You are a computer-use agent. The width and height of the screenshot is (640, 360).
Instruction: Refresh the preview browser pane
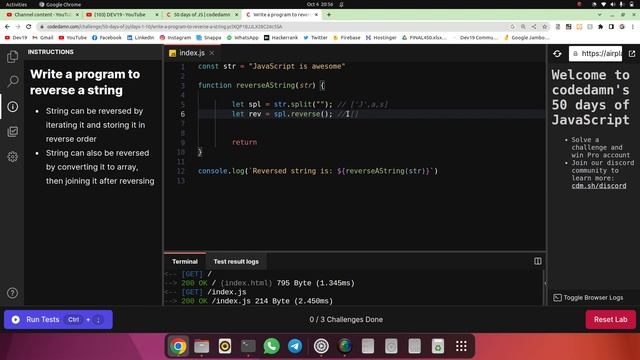pyautogui.click(x=557, y=53)
